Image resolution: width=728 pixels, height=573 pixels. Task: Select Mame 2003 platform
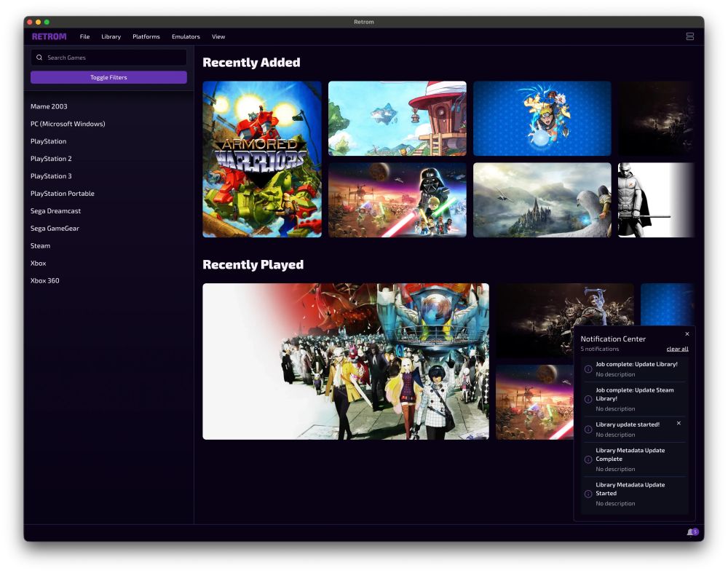pyautogui.click(x=49, y=106)
